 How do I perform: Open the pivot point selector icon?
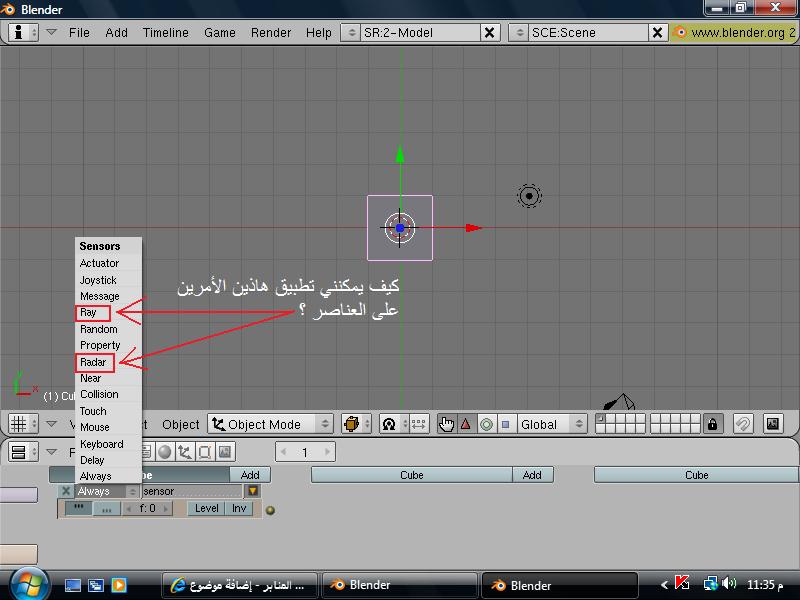393,424
